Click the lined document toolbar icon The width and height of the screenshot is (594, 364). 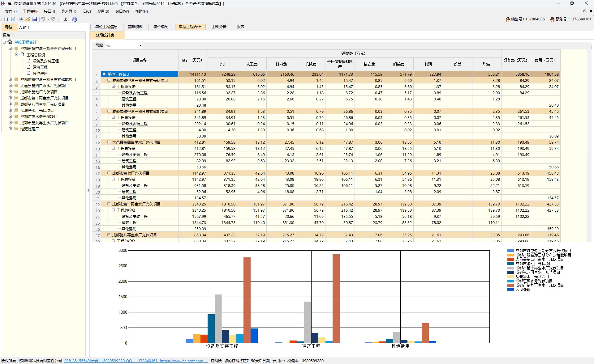13,19
